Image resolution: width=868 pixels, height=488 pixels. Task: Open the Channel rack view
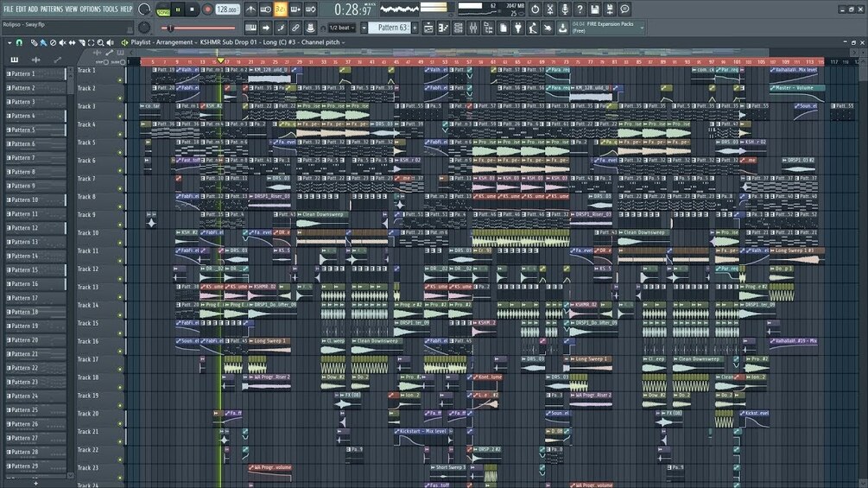pyautogui.click(x=459, y=27)
